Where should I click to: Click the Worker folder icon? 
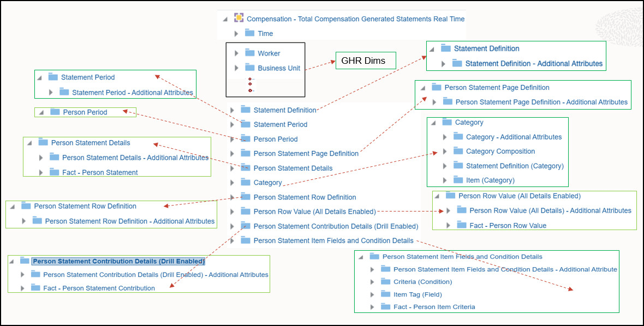click(x=250, y=52)
